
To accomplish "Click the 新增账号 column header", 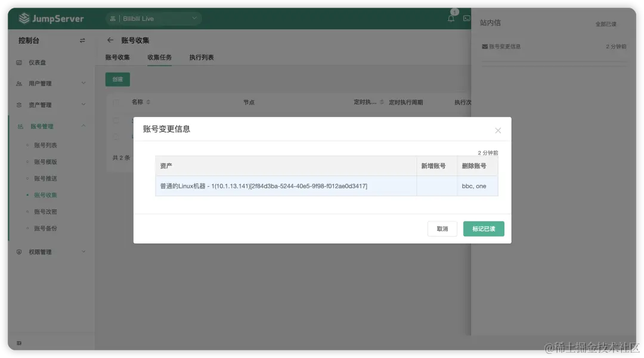I will click(437, 166).
